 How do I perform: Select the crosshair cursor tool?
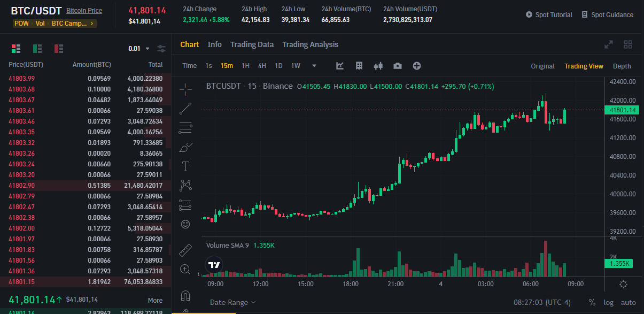[x=185, y=89]
